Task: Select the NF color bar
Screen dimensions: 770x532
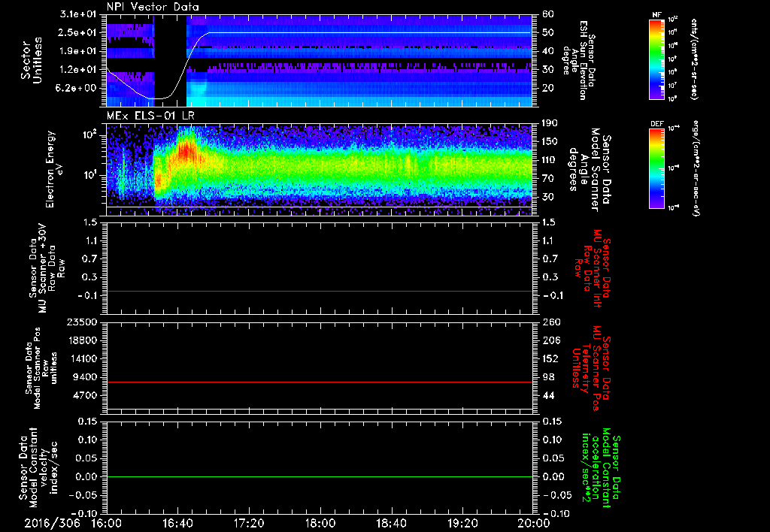Action: coord(657,59)
